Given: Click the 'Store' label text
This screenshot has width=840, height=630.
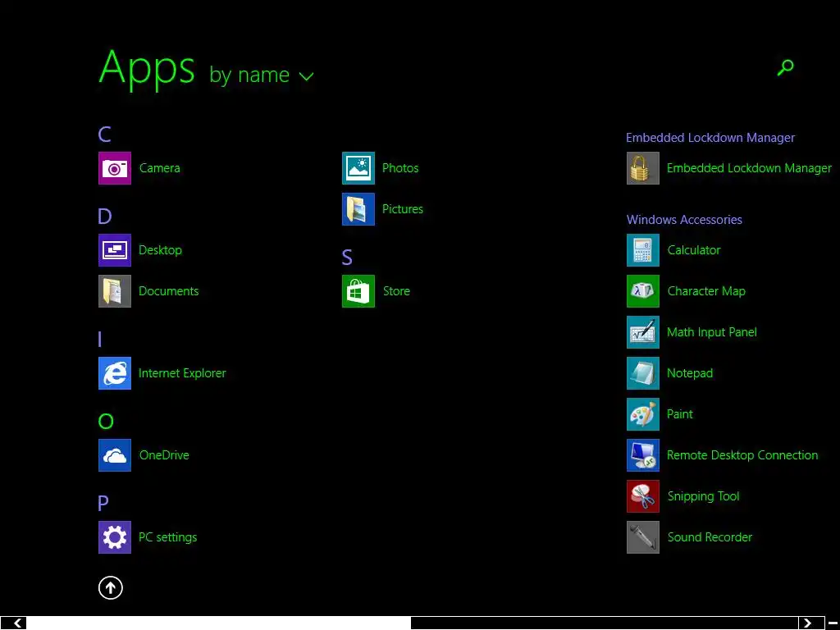Looking at the screenshot, I should (x=396, y=291).
